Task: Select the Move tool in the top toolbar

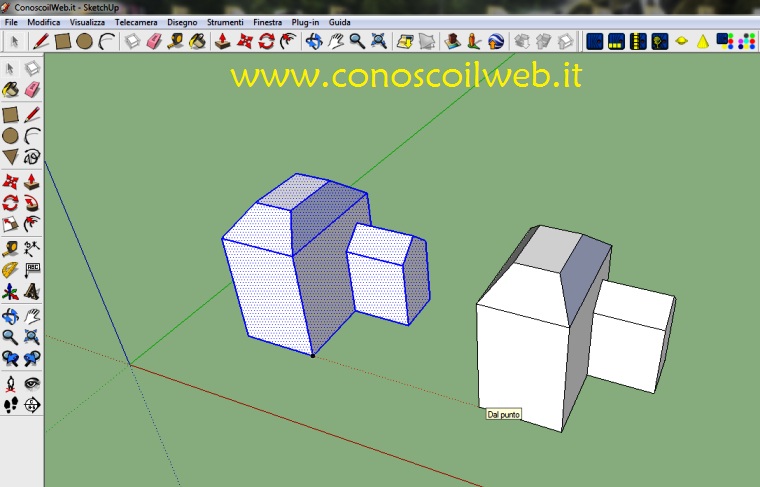Action: [245, 42]
